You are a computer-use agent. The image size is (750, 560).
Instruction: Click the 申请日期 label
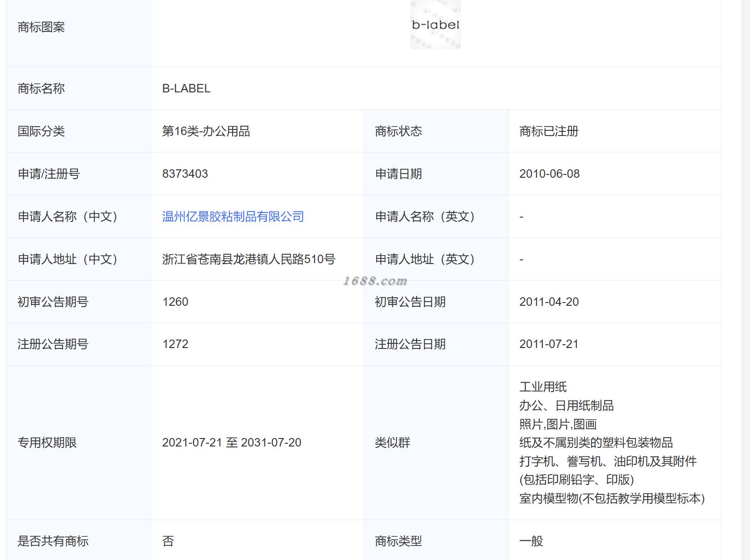399,174
